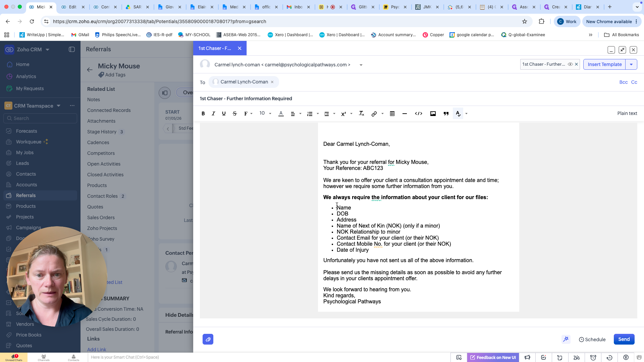Open the font color picker
This screenshot has height=362, width=644.
click(x=281, y=114)
